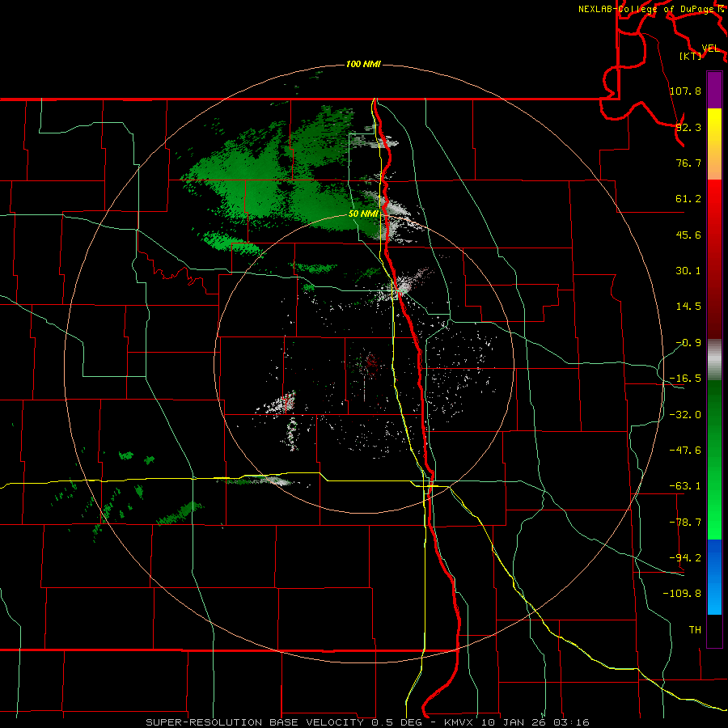The width and height of the screenshot is (728, 728).
Task: Click the VEL legend title
Action: (x=710, y=49)
